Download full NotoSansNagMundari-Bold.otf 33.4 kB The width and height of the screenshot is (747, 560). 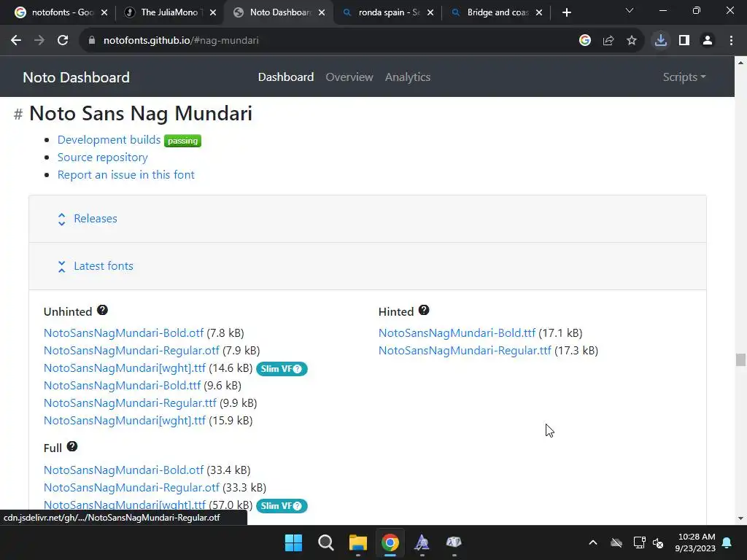(x=123, y=470)
